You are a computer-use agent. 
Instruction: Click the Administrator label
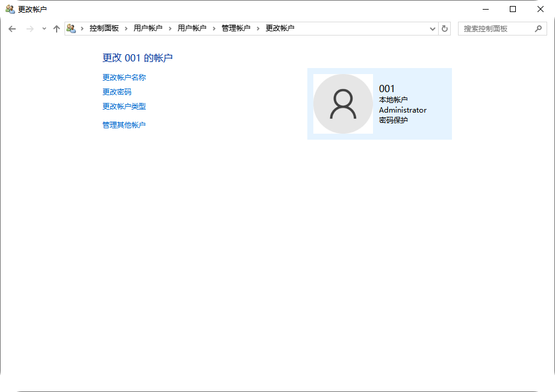[x=403, y=110]
